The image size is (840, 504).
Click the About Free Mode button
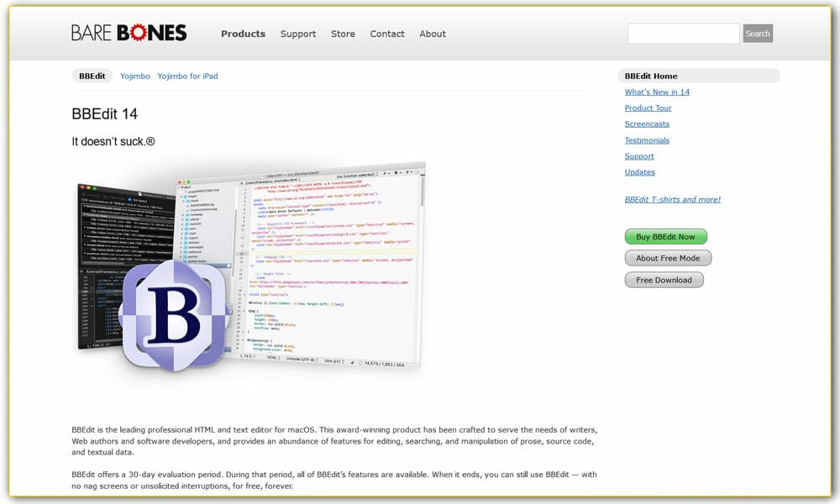(668, 258)
